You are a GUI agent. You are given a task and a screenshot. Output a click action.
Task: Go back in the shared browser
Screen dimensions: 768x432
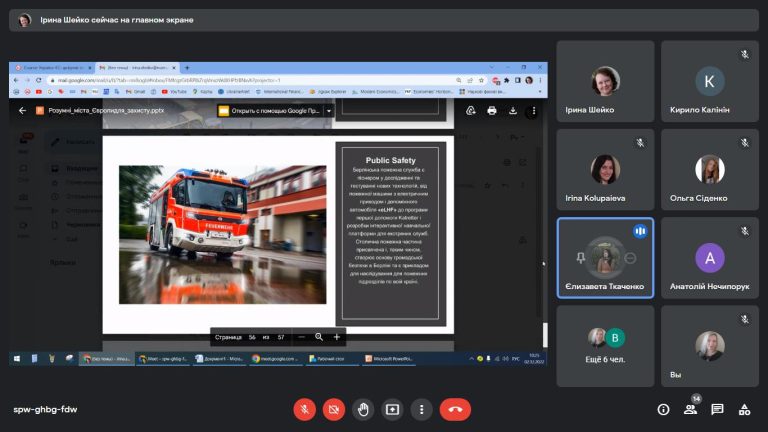tap(16, 80)
